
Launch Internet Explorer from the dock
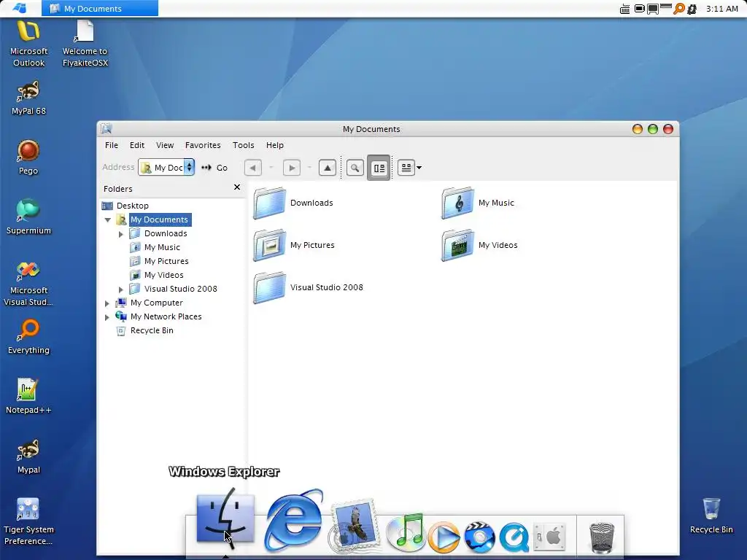point(294,521)
